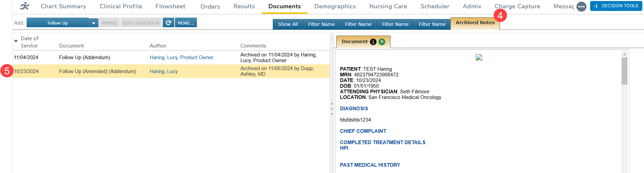644x173 pixels.
Task: Select the Show All filter
Action: pyautogui.click(x=288, y=24)
